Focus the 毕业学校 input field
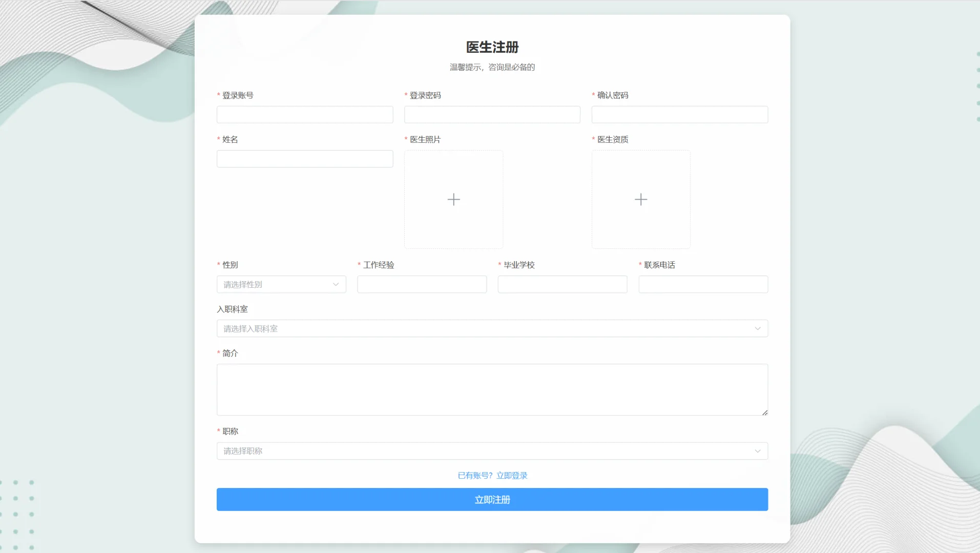The width and height of the screenshot is (980, 553). pos(562,284)
